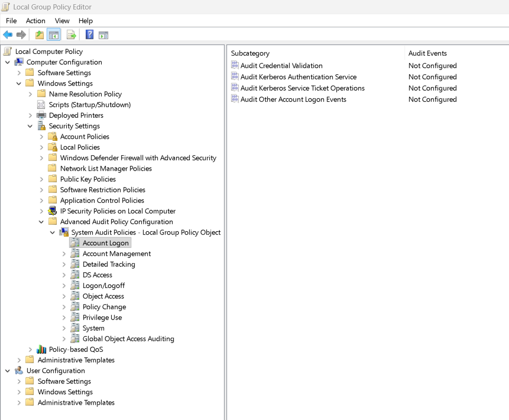Select Software Settings under User Configuration
The image size is (509, 420).
pos(64,381)
